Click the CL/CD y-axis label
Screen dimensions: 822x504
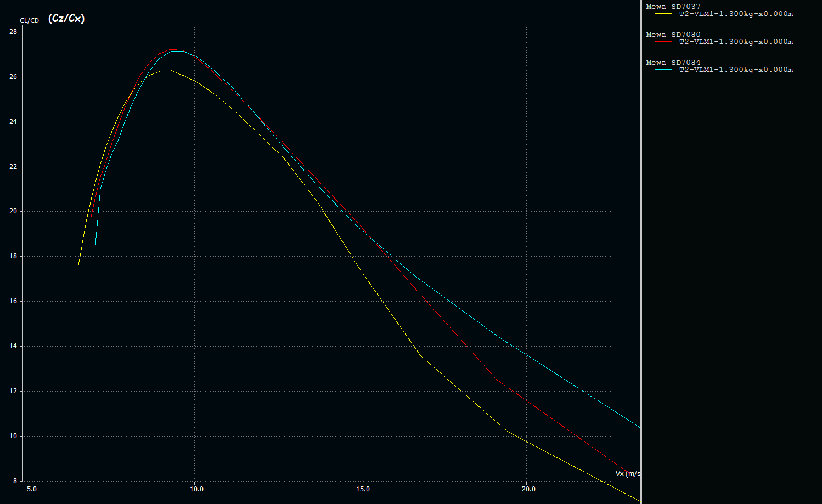[30, 21]
